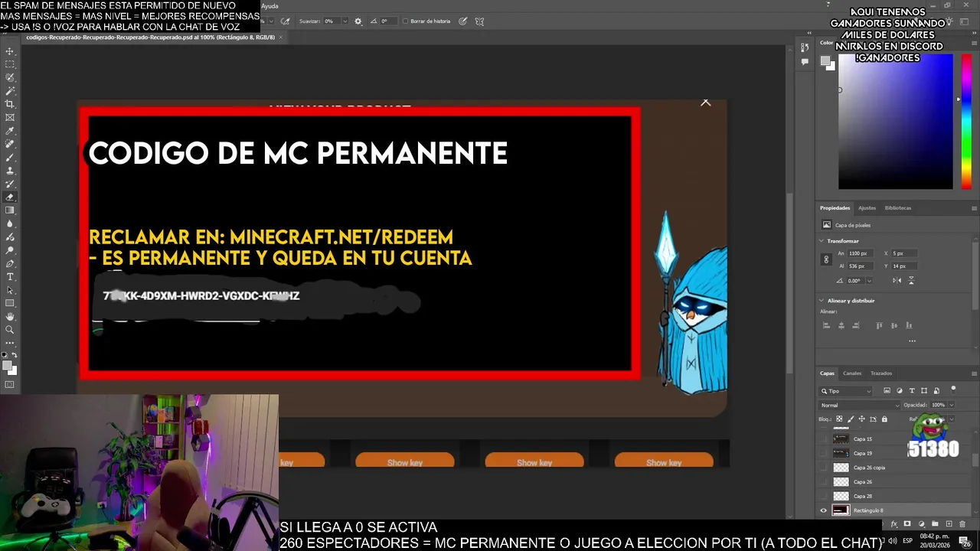This screenshot has height=551, width=980.
Task: Collapse the Transformar section
Action: point(822,241)
